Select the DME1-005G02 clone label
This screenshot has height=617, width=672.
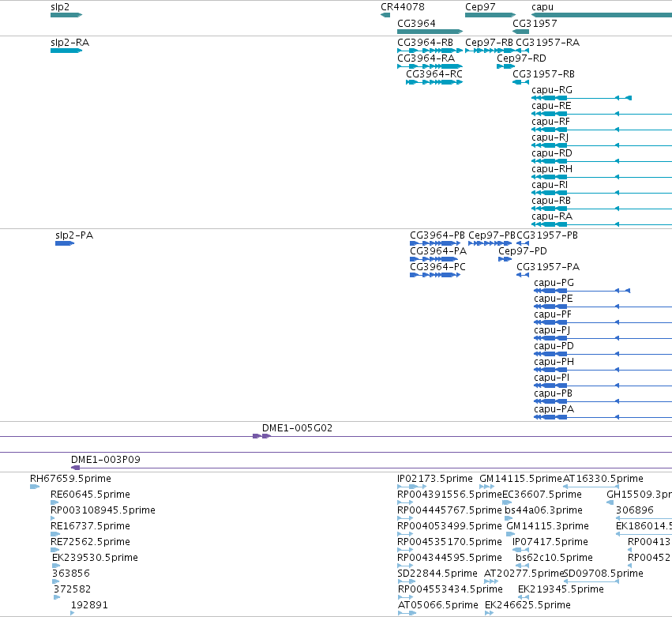click(297, 428)
